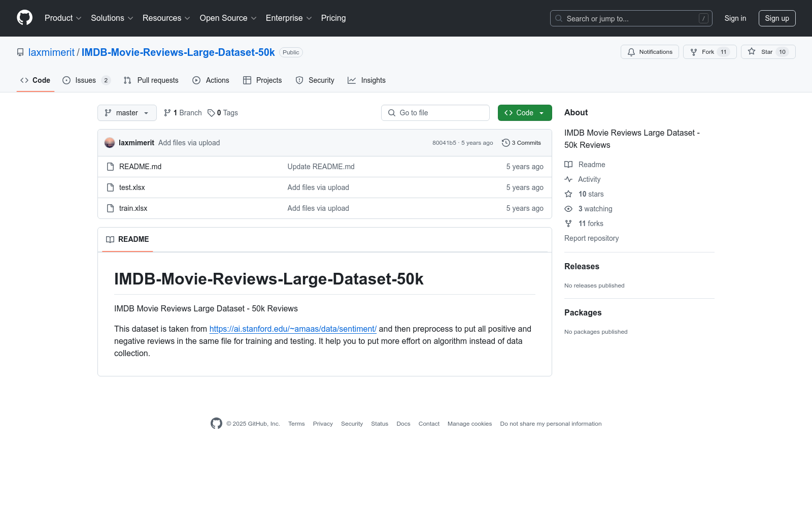
Task: Click Report repository link
Action: (x=591, y=238)
